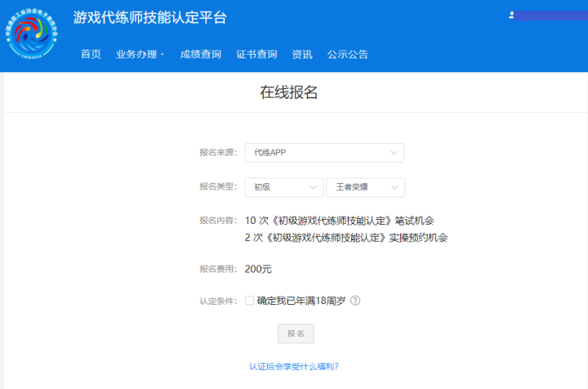Viewport: 588px width, 389px height.
Task: Check the 确定我已年满18周岁 checkbox
Action: pos(250,300)
